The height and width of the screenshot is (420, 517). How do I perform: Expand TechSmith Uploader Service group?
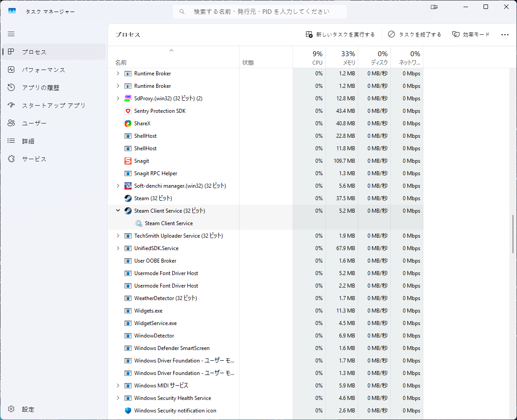pos(118,236)
